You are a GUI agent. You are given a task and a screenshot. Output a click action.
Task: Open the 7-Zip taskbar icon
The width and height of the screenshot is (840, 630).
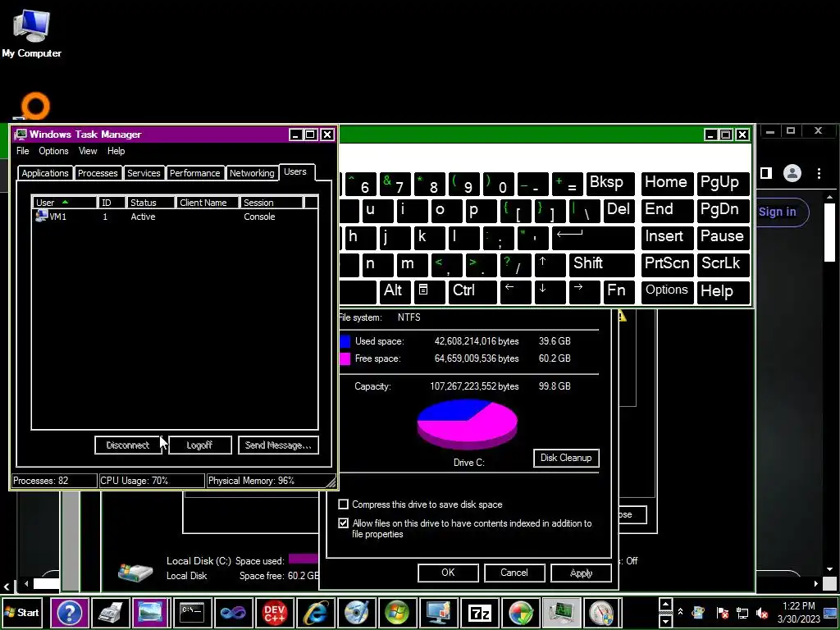[x=479, y=612]
